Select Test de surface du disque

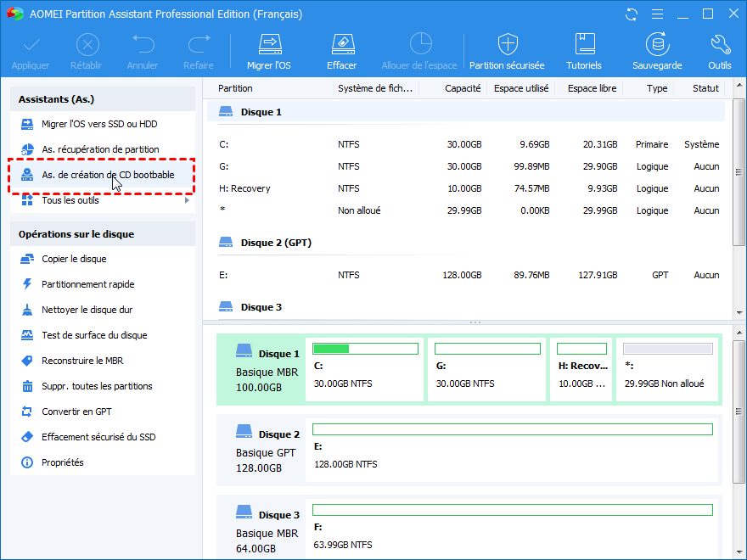click(x=94, y=335)
